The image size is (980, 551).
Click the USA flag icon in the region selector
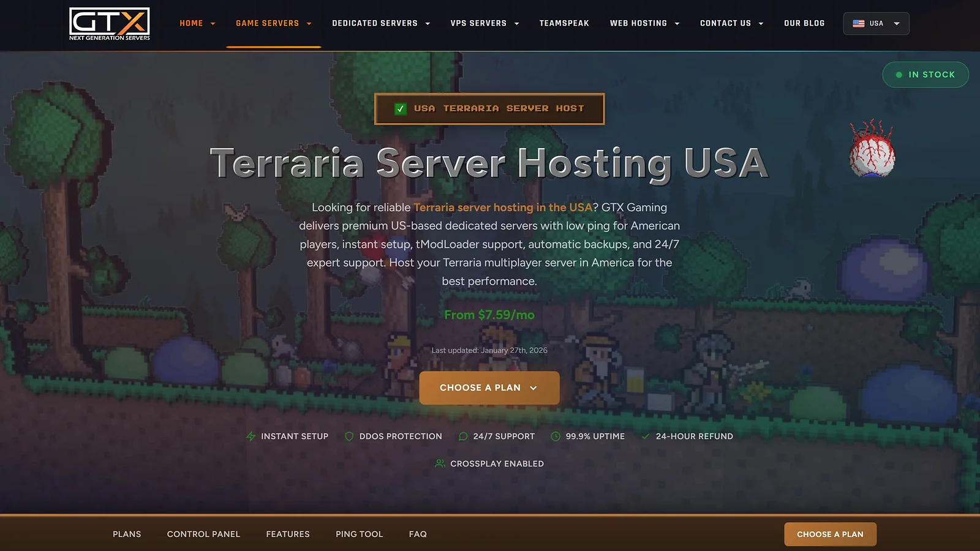coord(859,24)
